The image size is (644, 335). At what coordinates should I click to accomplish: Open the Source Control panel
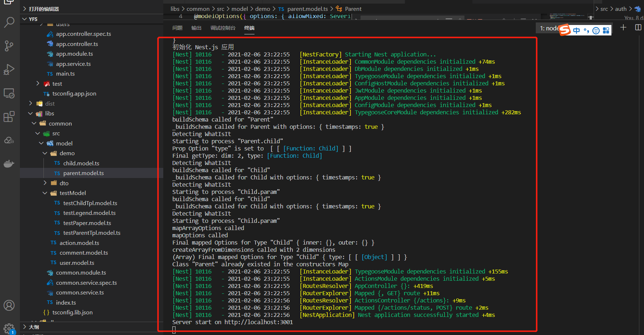pos(9,46)
